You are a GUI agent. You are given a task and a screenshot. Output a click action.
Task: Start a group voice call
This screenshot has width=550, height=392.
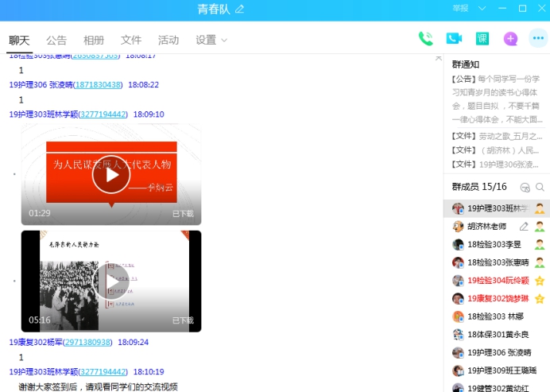(425, 39)
